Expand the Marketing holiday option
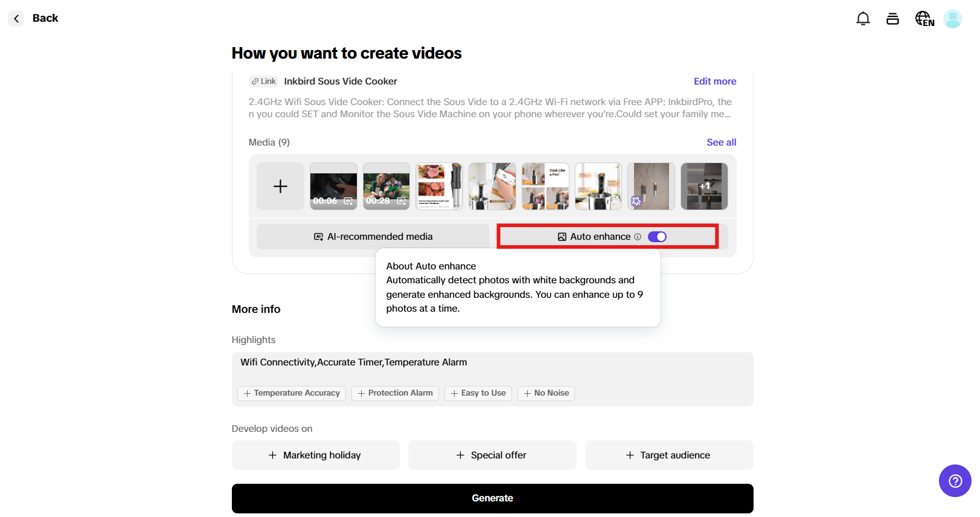Image resolution: width=980 pixels, height=517 pixels. (316, 455)
